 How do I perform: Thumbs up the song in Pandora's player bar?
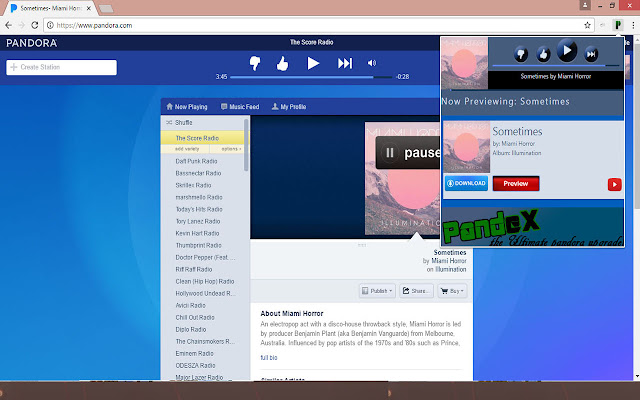click(x=282, y=63)
